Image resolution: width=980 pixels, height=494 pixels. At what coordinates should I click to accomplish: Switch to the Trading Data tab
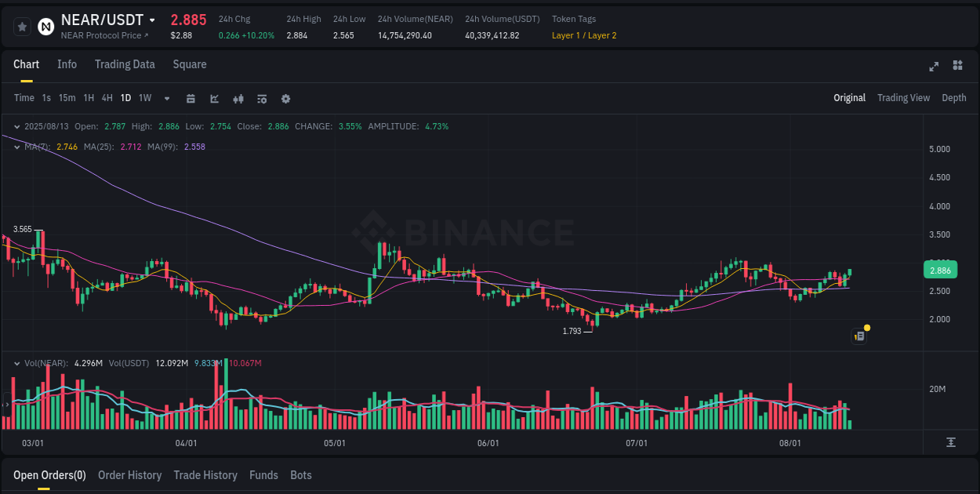pos(125,64)
